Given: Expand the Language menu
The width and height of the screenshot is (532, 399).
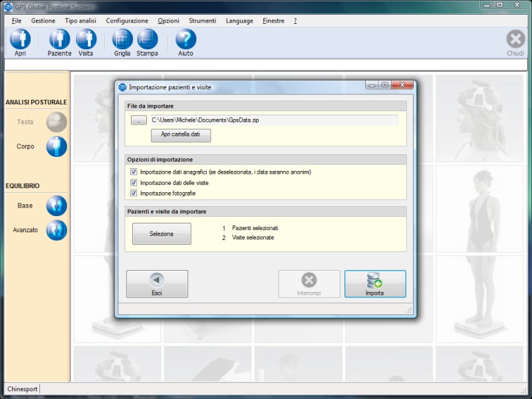Looking at the screenshot, I should pos(239,21).
